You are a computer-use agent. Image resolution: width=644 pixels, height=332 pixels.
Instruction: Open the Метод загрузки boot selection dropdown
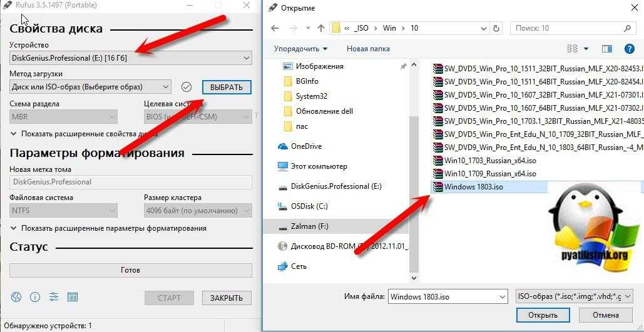(x=90, y=87)
